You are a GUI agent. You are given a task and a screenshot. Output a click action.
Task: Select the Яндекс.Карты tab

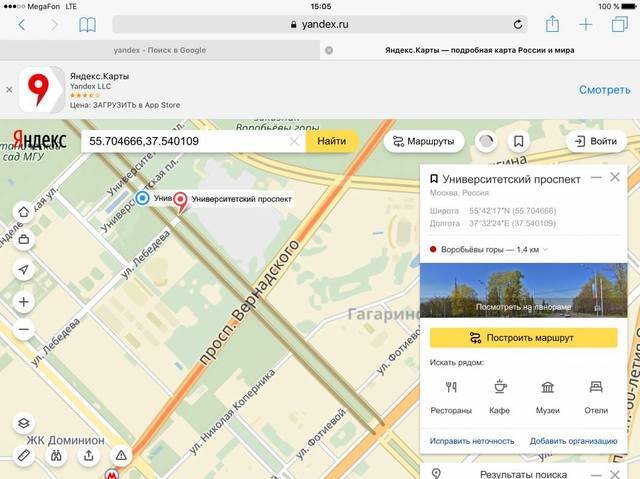point(480,50)
